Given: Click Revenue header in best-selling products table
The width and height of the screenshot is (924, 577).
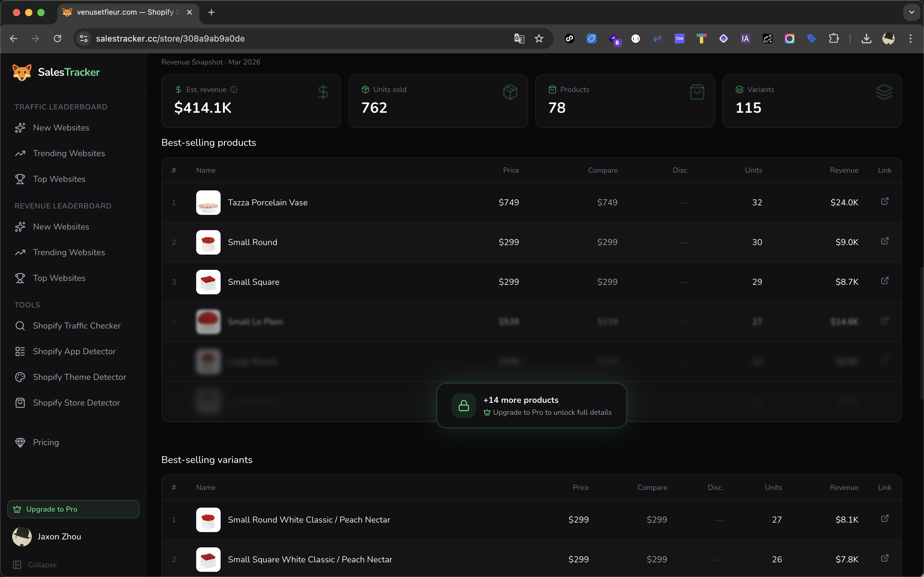Looking at the screenshot, I should pyautogui.click(x=844, y=170).
